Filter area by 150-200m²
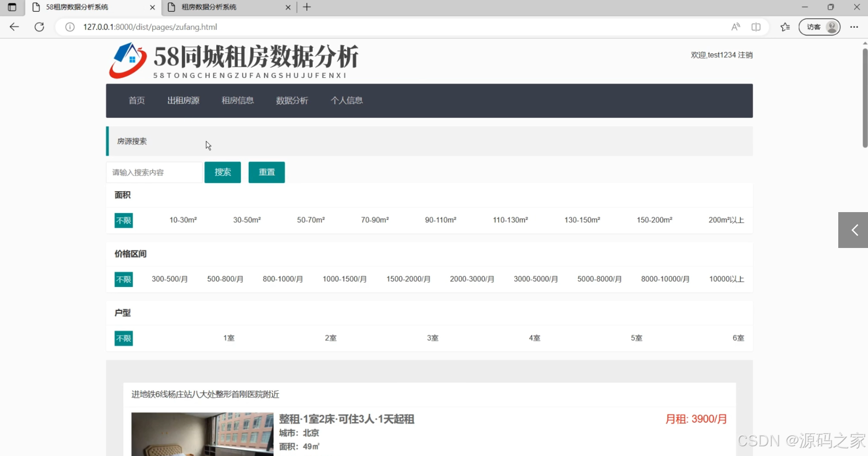868x456 pixels. (x=654, y=220)
